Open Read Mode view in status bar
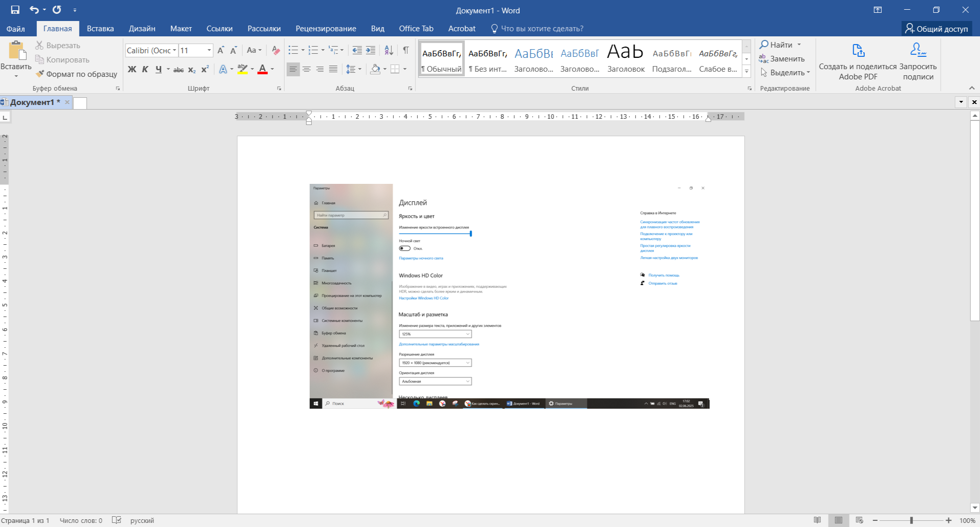The height and width of the screenshot is (527, 980). click(x=817, y=520)
